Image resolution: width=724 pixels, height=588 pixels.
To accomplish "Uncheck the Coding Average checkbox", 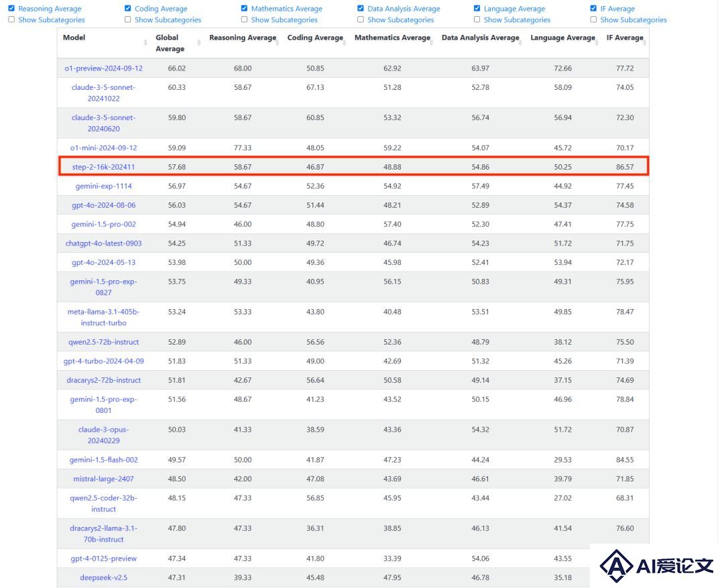I will [128, 8].
